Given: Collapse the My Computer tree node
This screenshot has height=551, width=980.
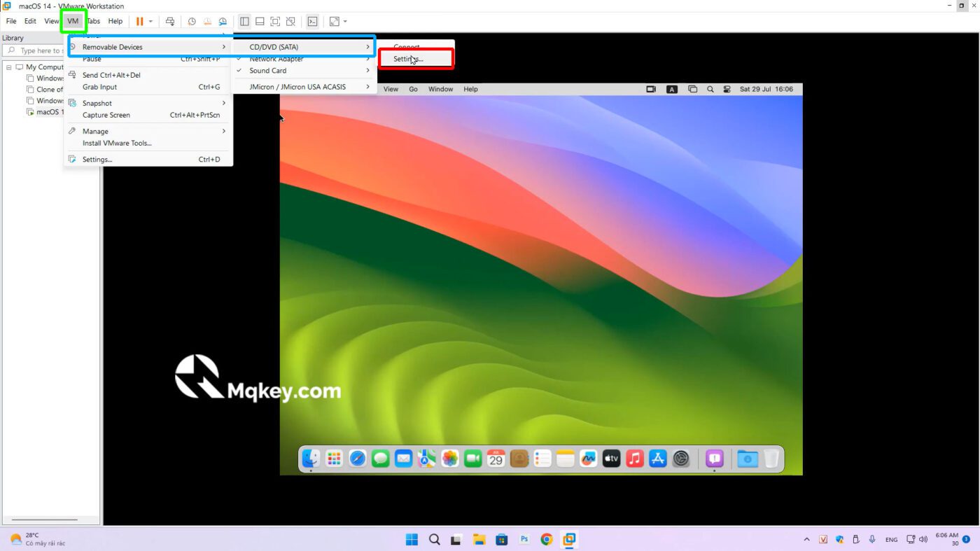Looking at the screenshot, I should (x=9, y=67).
